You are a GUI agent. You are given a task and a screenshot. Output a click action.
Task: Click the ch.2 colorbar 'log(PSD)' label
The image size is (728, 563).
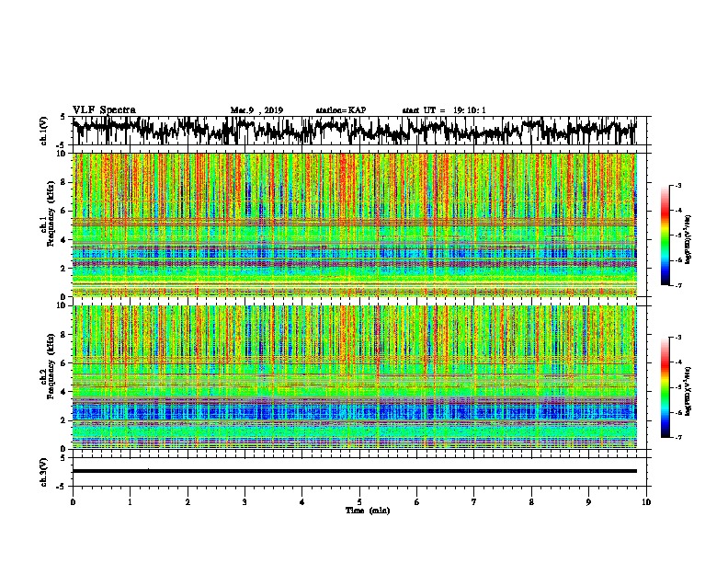click(688, 391)
